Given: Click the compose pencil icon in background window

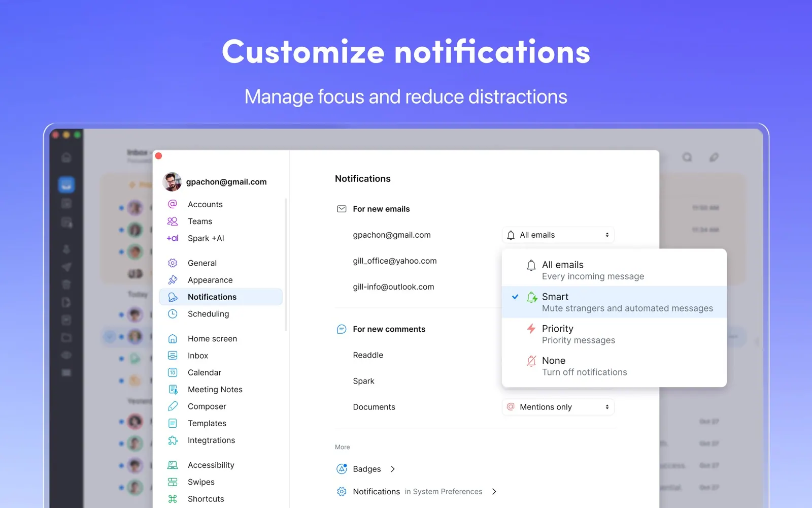Looking at the screenshot, I should click(714, 157).
